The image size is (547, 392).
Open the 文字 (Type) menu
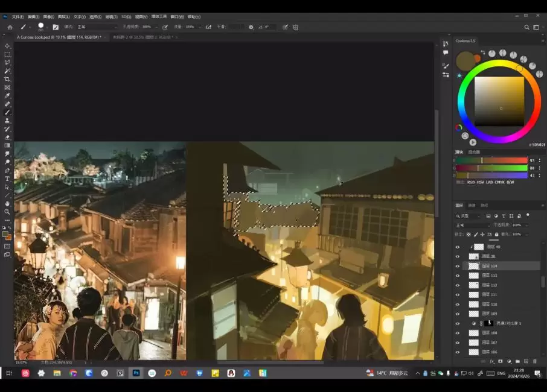click(x=80, y=17)
